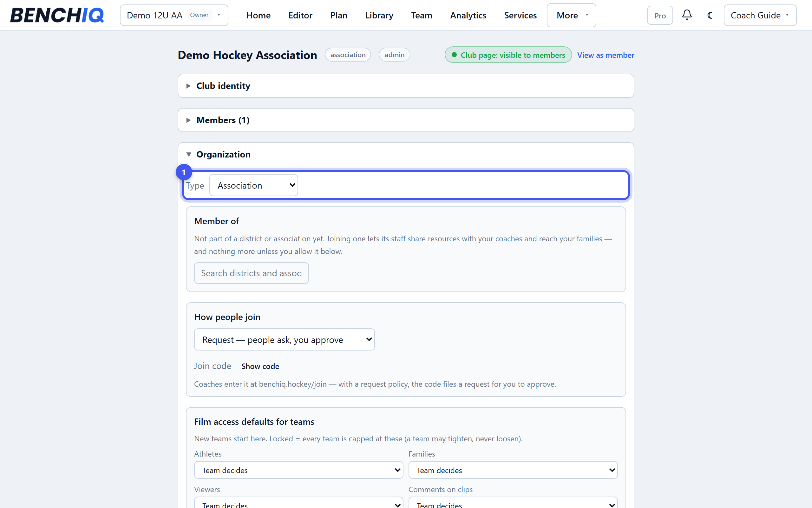Open the How people join dropdown

[284, 339]
